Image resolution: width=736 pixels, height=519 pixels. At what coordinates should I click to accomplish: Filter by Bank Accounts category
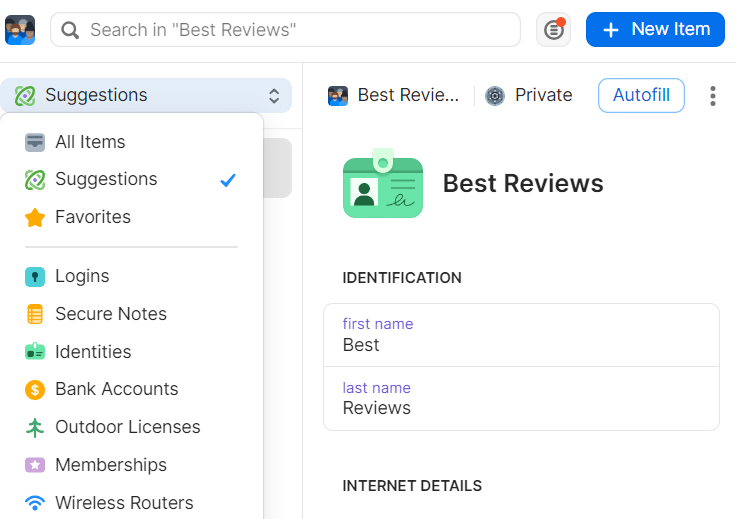coord(131,389)
